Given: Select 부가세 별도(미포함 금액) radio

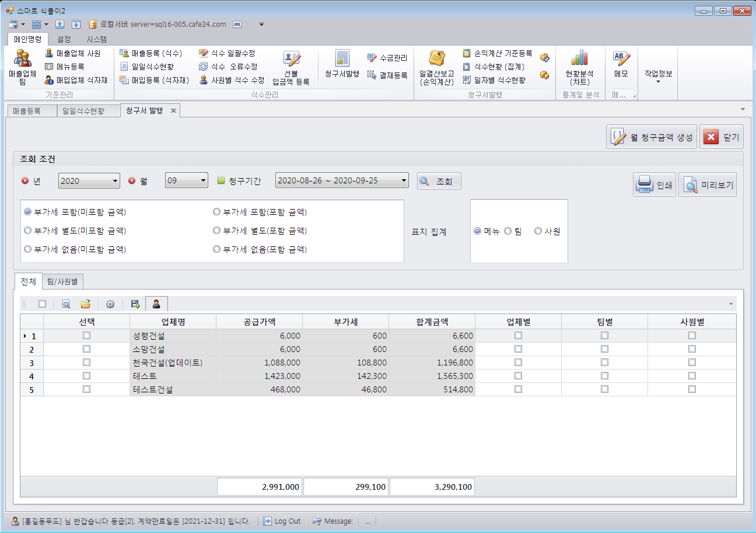Looking at the screenshot, I should 75,231.
